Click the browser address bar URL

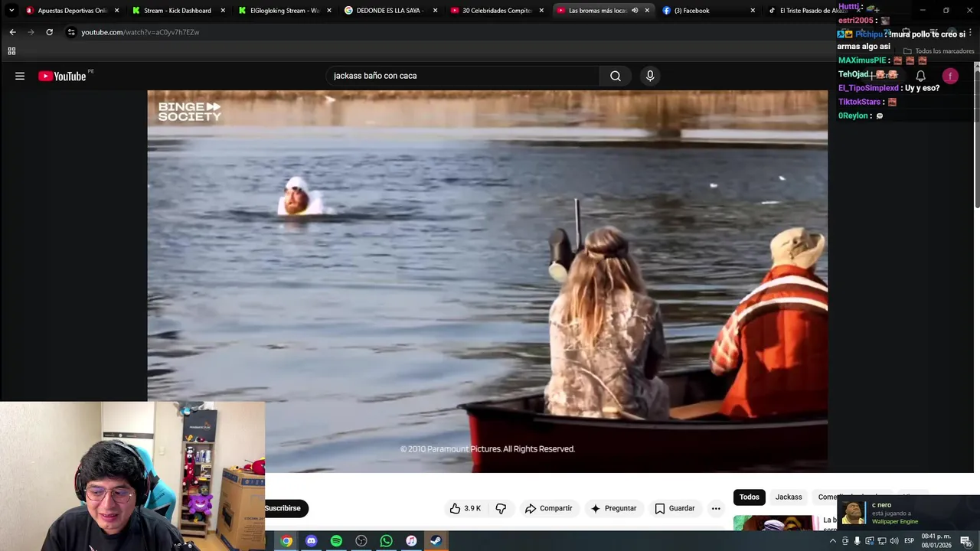tap(140, 32)
